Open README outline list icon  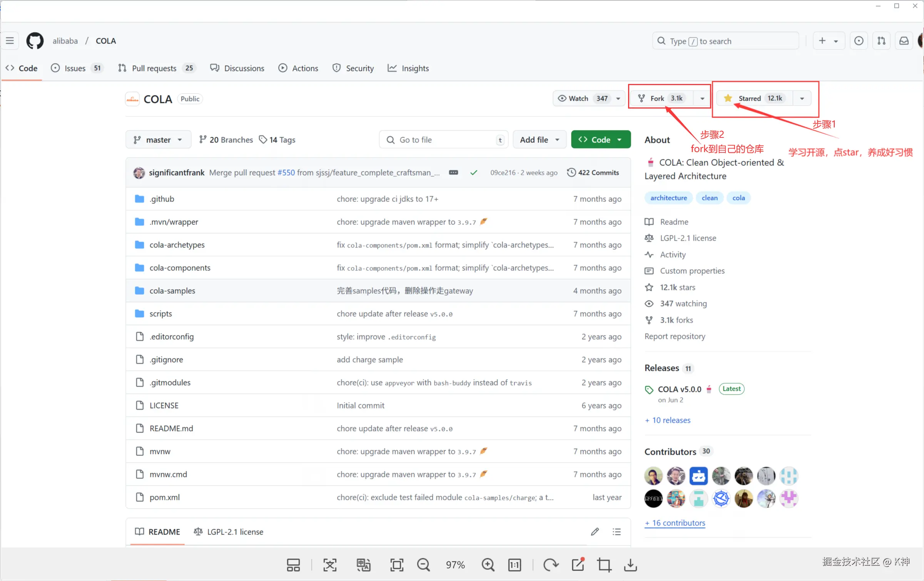tap(617, 532)
